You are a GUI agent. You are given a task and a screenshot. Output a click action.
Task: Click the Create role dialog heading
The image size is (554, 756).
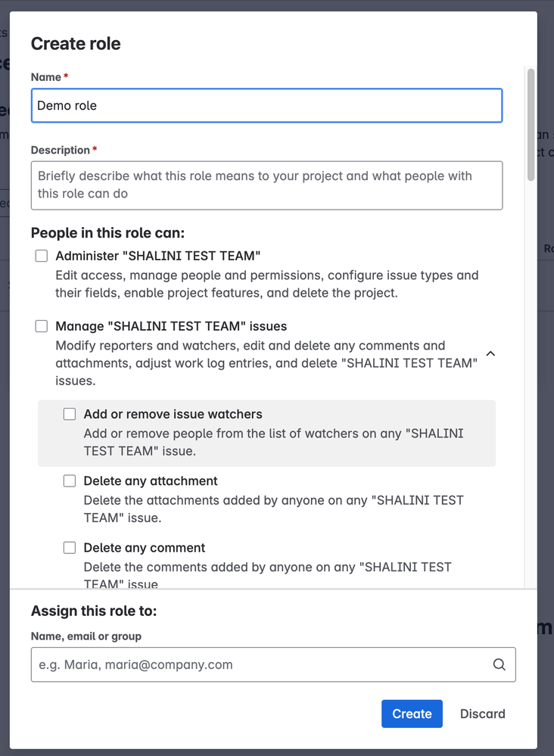coord(76,43)
